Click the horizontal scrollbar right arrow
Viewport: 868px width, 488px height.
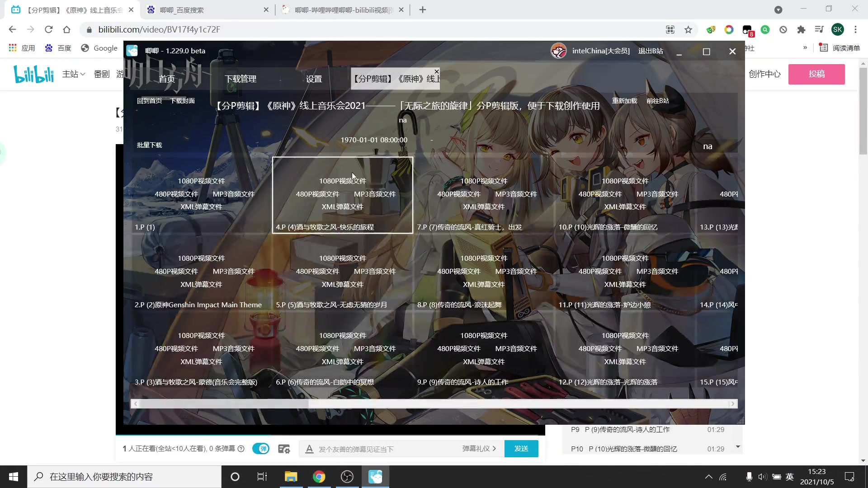click(x=733, y=404)
